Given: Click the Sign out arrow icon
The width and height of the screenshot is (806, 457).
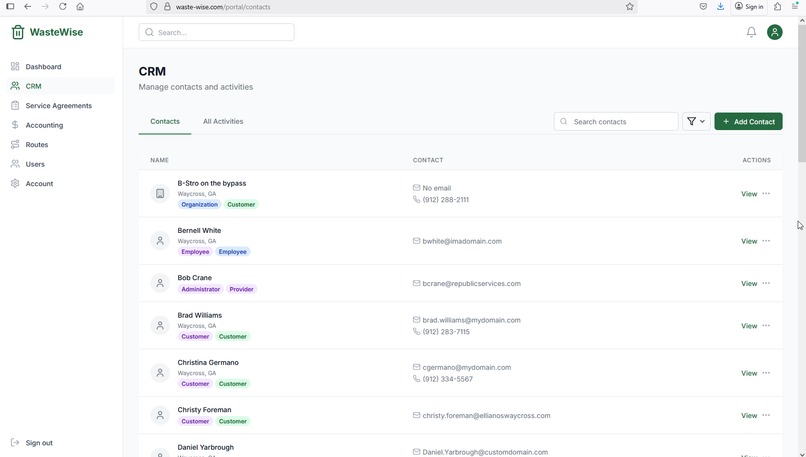Looking at the screenshot, I should click(x=15, y=443).
